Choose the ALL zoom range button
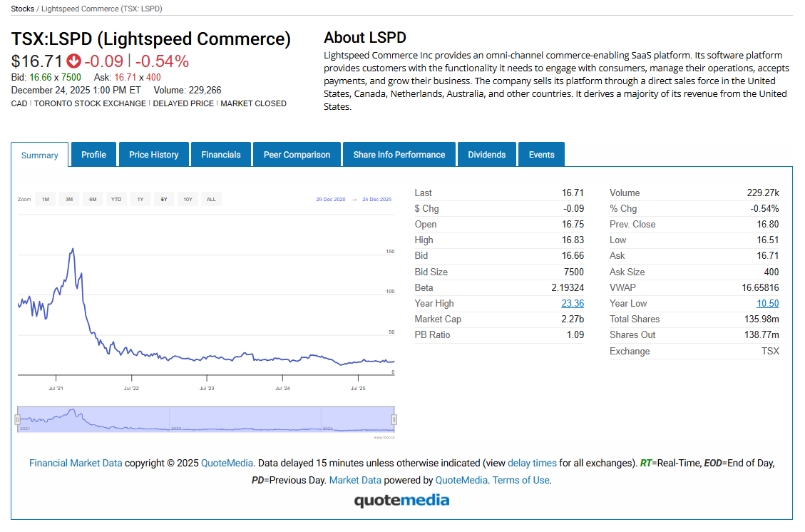The width and height of the screenshot is (805, 532). tap(211, 200)
